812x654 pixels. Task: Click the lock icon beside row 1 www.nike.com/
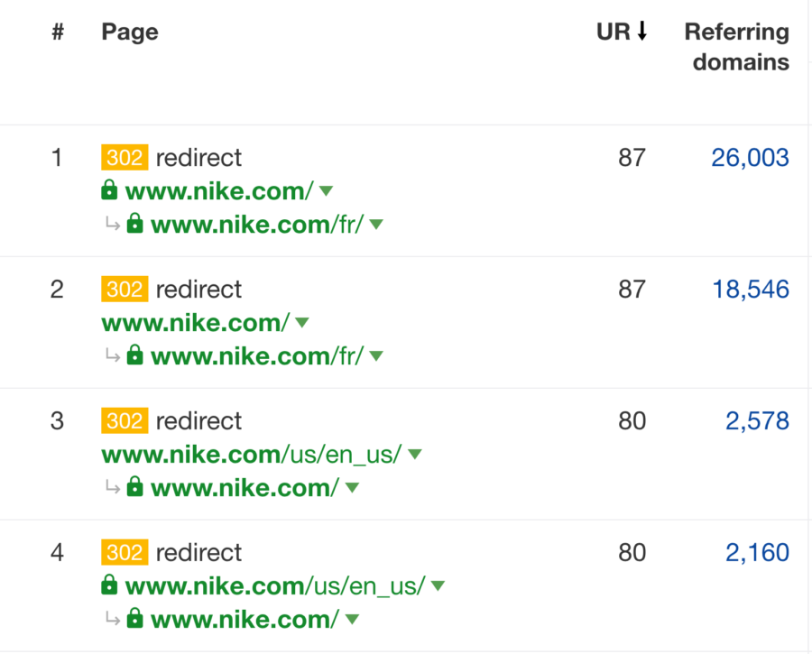pos(109,190)
